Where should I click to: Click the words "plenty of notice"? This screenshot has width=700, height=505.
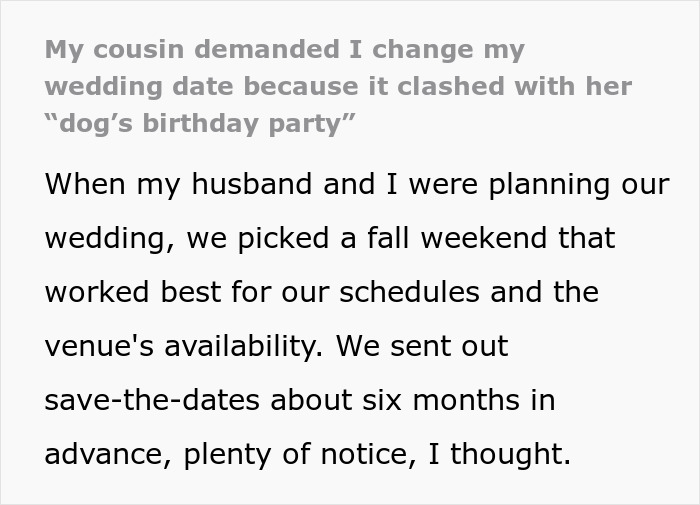288,455
